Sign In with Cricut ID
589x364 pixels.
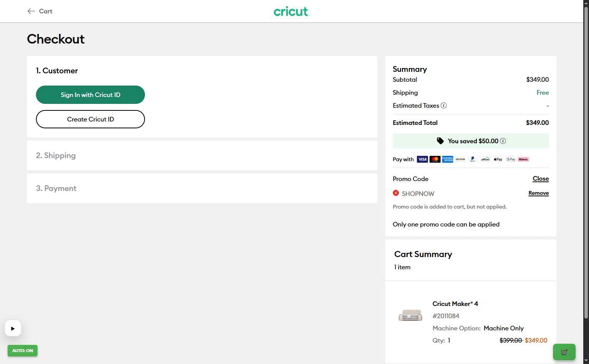[x=90, y=95]
